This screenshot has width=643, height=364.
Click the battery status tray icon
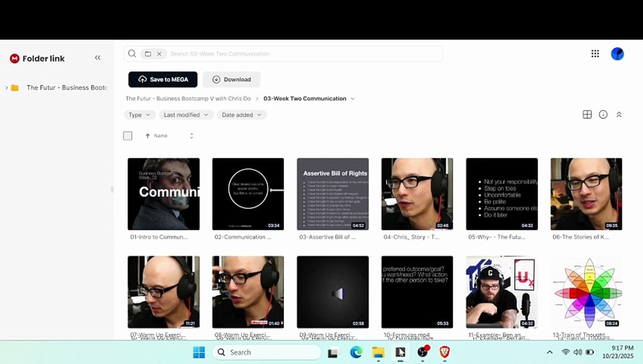tap(590, 352)
